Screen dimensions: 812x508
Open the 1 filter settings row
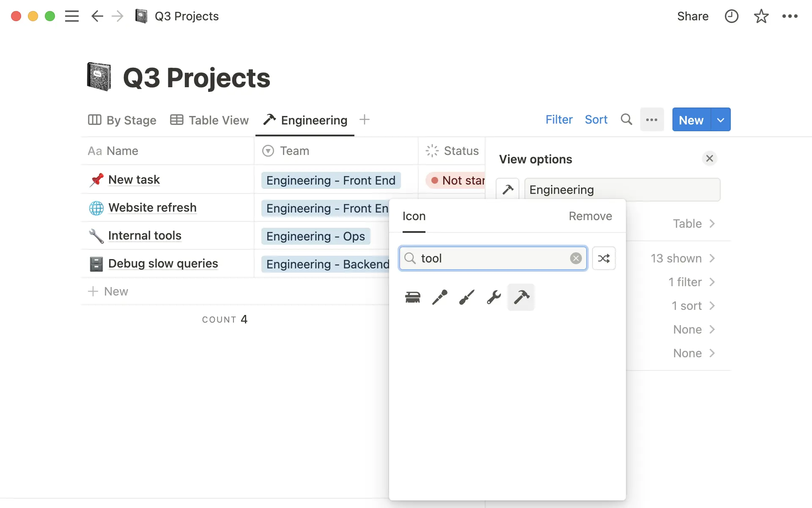[x=691, y=282]
